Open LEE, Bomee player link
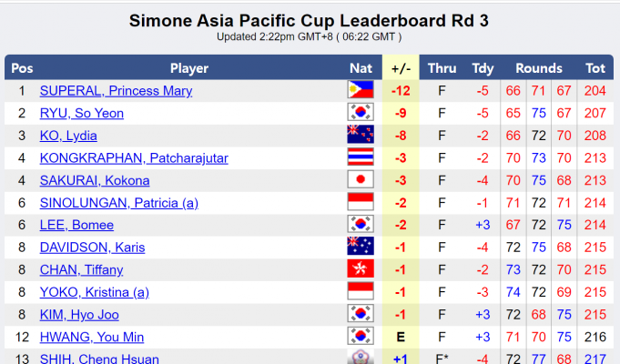This screenshot has width=620, height=364. 76,225
